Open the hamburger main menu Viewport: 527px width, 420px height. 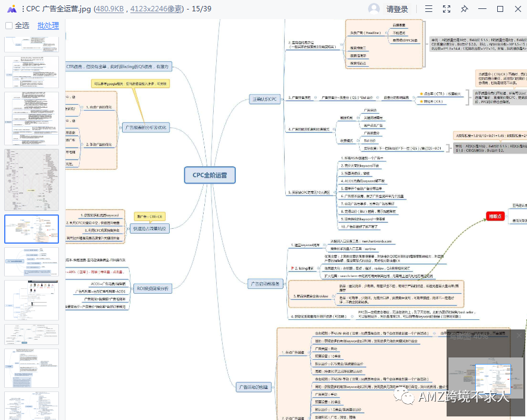click(x=429, y=9)
